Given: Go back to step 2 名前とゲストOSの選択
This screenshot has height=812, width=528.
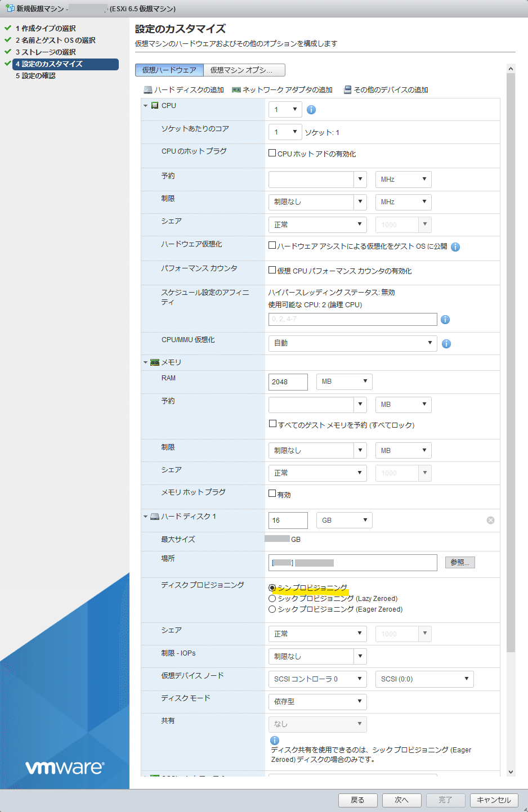Looking at the screenshot, I should click(54, 41).
